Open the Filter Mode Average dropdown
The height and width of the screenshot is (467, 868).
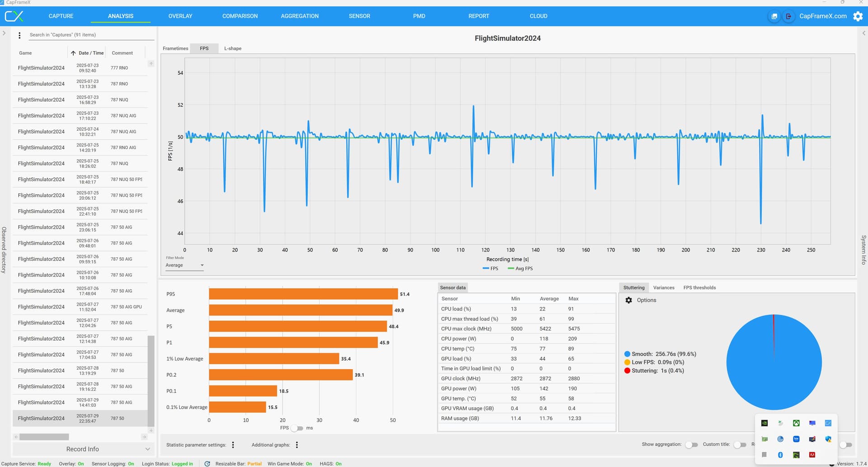184,265
